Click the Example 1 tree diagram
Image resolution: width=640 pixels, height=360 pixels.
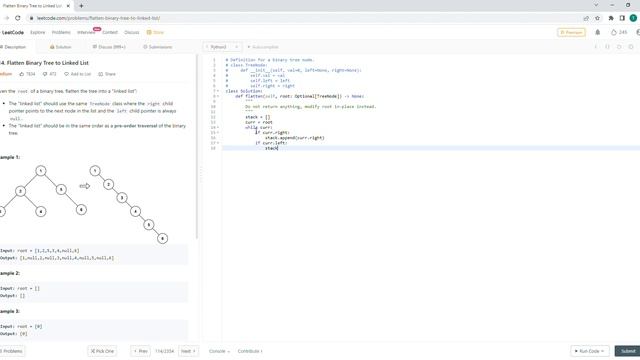pyautogui.click(x=84, y=204)
